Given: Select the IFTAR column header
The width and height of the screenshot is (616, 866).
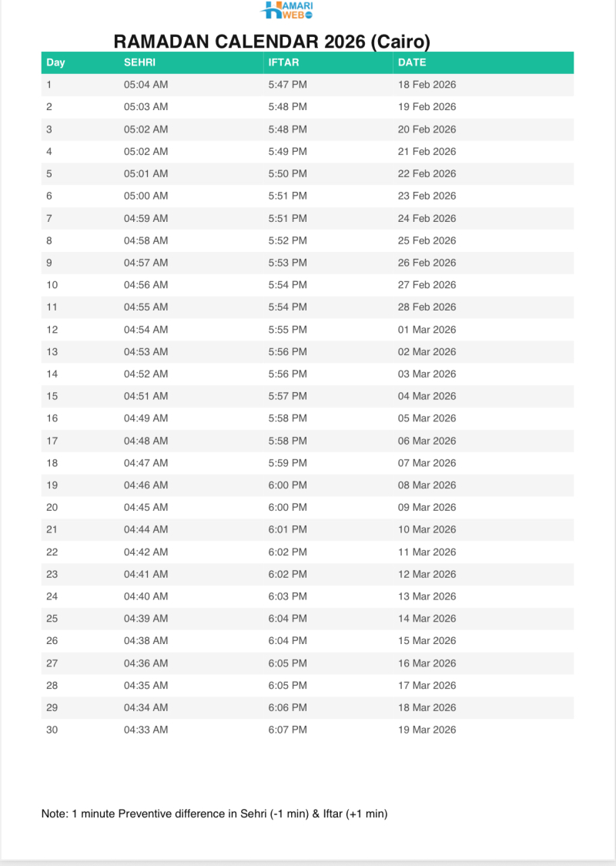Looking at the screenshot, I should pos(283,62).
